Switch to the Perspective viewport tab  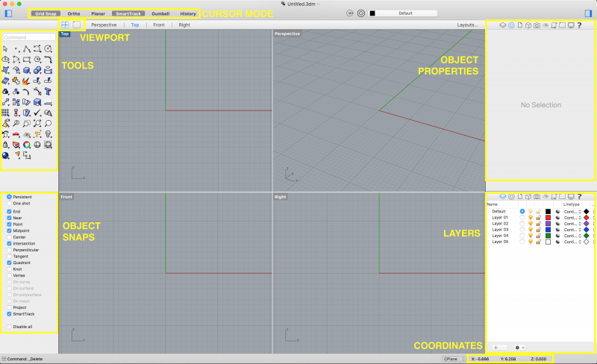point(104,25)
